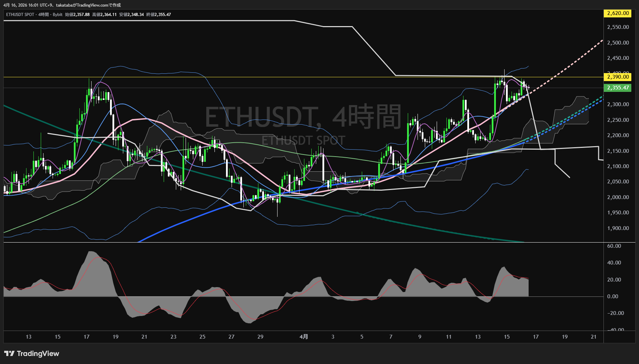639x364 pixels.
Task: Click the 高値 2,364.11 high value
Action: pyautogui.click(x=104, y=15)
